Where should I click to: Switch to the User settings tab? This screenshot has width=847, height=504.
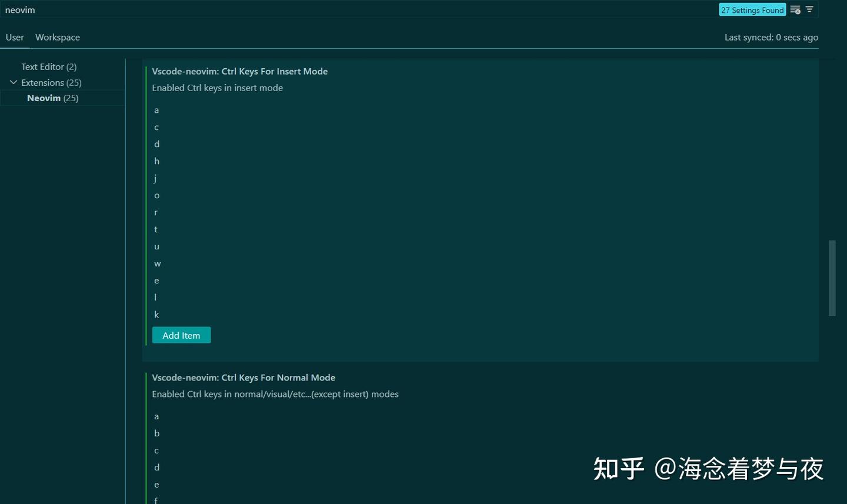pos(15,37)
